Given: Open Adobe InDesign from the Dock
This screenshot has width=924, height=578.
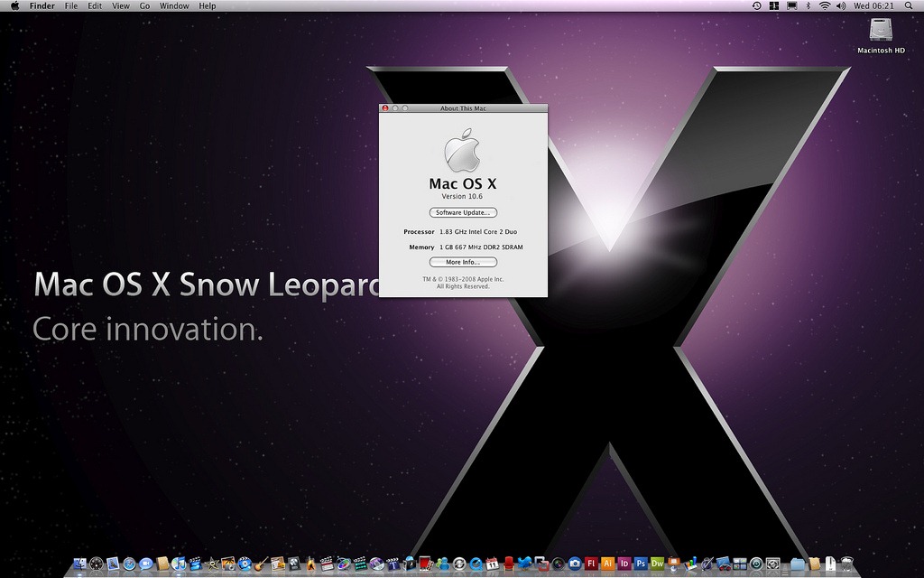Looking at the screenshot, I should click(x=624, y=564).
